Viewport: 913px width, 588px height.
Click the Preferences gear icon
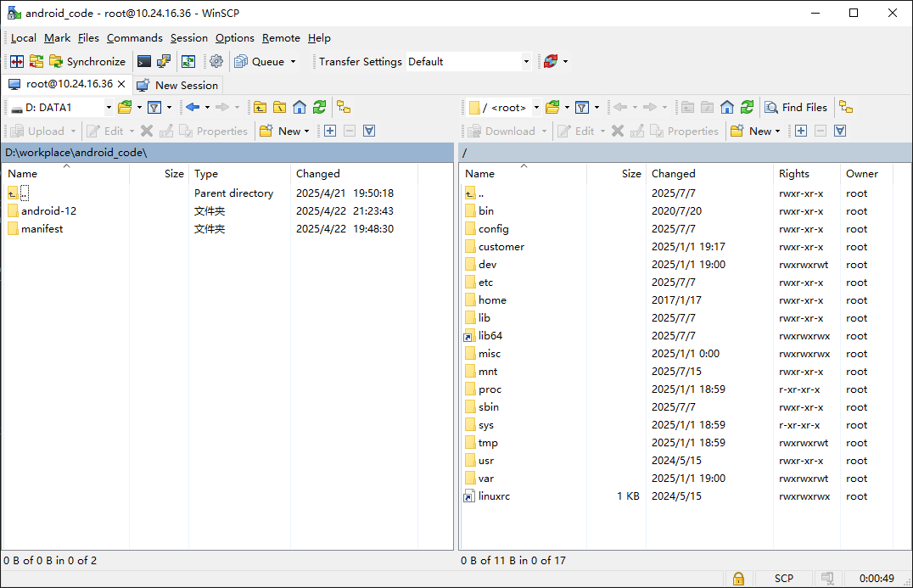coord(216,61)
